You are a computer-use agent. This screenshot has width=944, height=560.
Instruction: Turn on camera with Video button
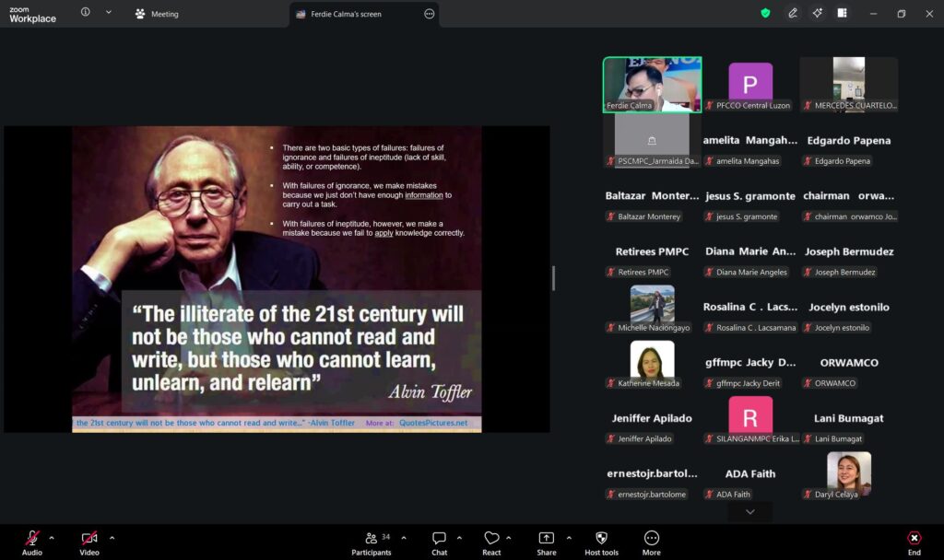pyautogui.click(x=89, y=539)
